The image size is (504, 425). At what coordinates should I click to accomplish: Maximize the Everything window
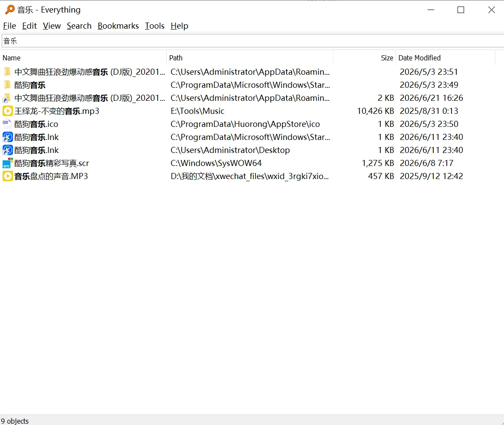click(x=461, y=10)
